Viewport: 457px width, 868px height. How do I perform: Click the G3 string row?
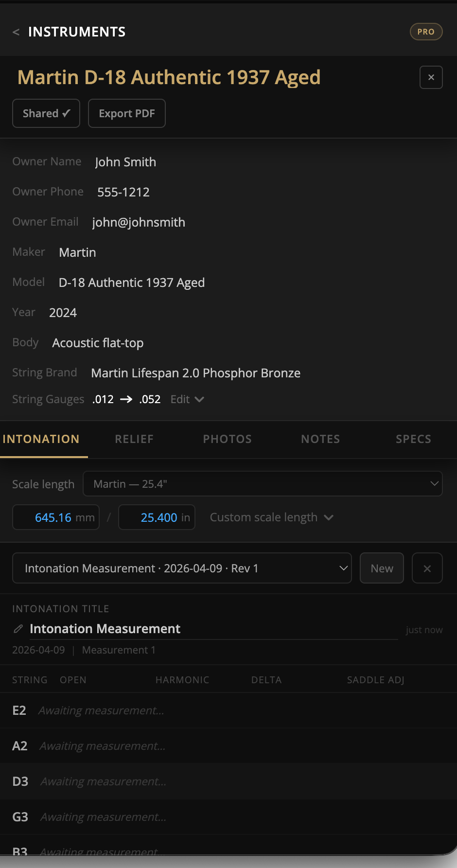228,817
